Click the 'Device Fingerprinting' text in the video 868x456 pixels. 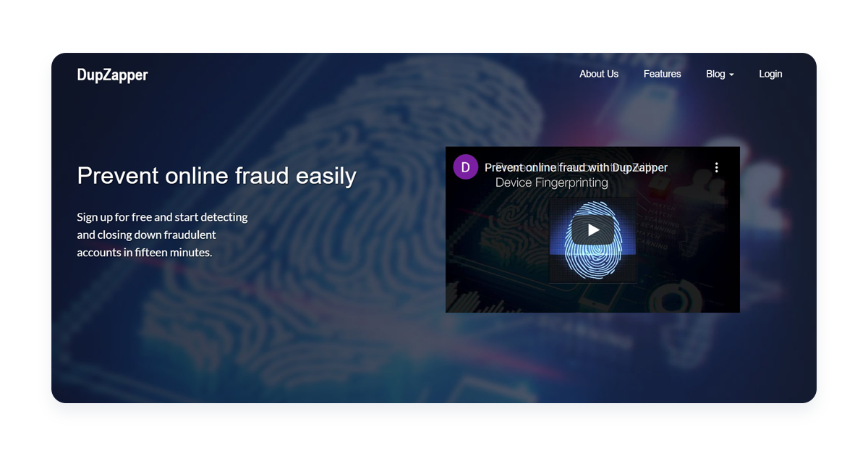click(x=551, y=183)
